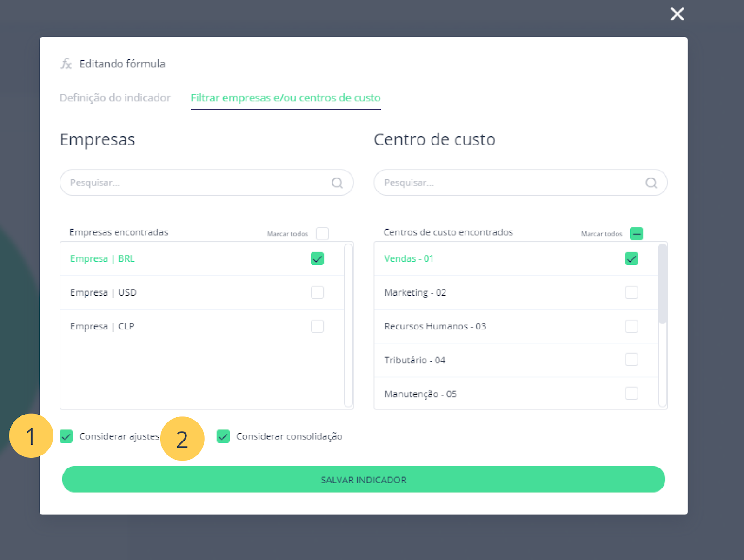Enable the Empresa | CLP checkbox
744x560 pixels.
(318, 326)
